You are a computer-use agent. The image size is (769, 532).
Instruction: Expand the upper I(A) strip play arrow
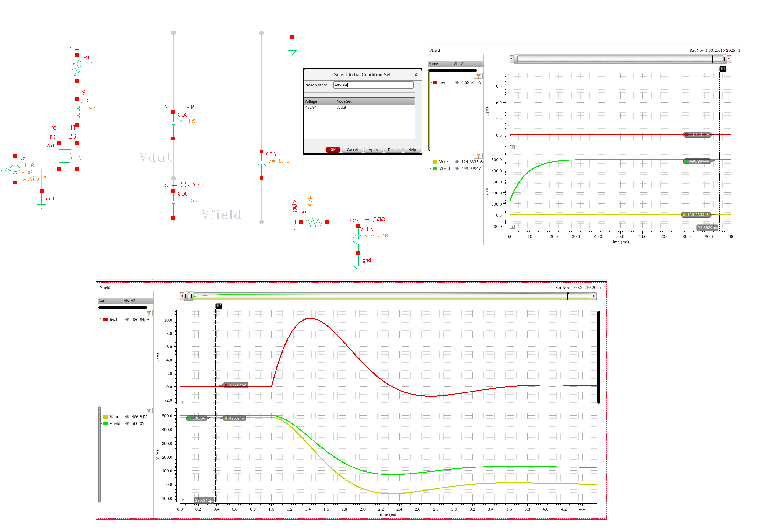click(513, 147)
